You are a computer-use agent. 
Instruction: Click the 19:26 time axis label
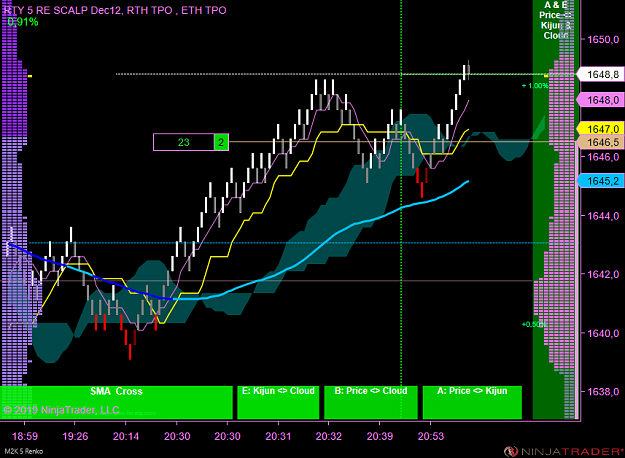coord(75,436)
